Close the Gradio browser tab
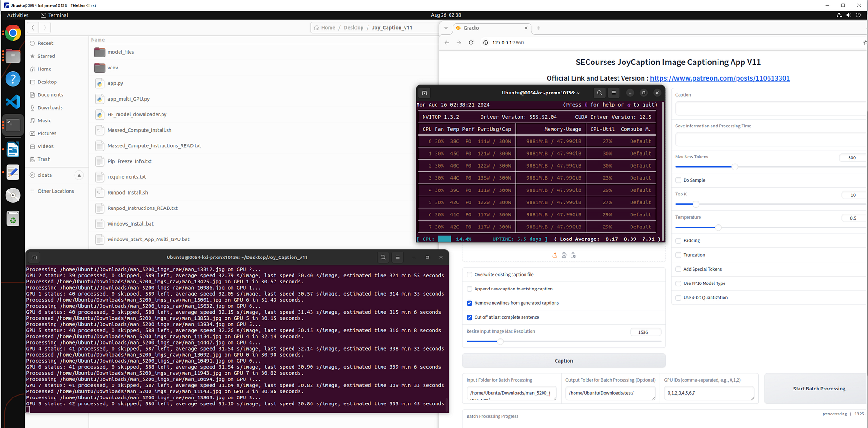This screenshot has width=868, height=428. point(526,28)
